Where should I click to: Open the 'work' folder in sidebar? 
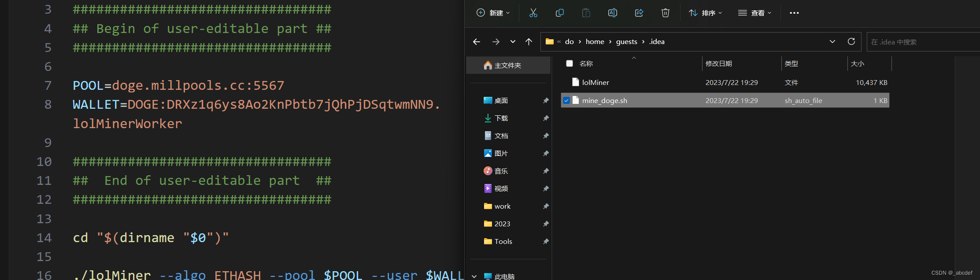click(x=502, y=206)
